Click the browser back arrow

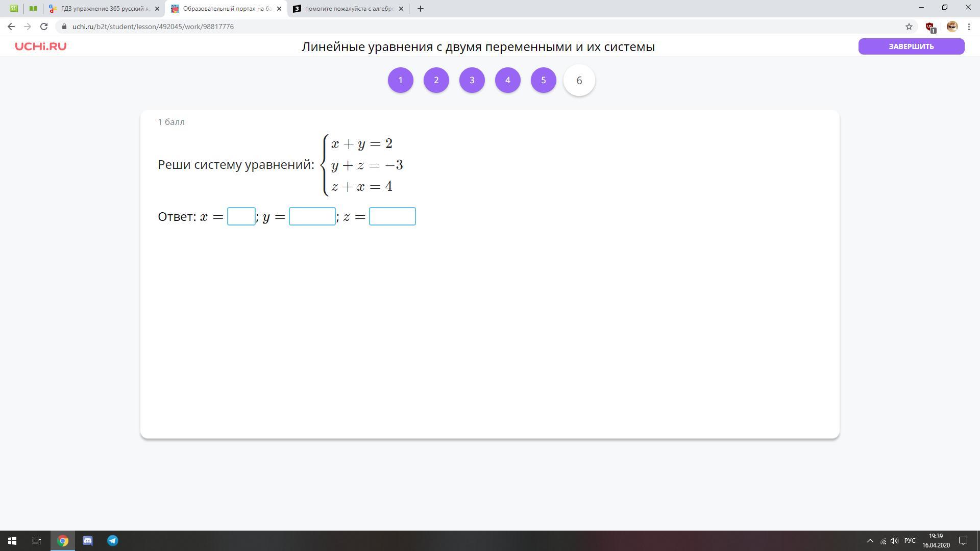pyautogui.click(x=11, y=27)
